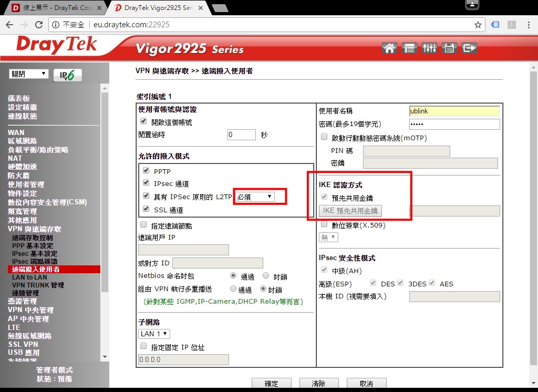
Task: Open SSL VPN sidebar menu
Action: click(23, 344)
